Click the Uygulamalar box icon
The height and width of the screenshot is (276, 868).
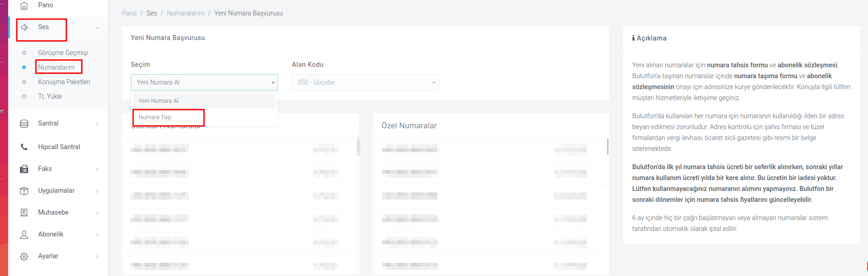coord(24,191)
